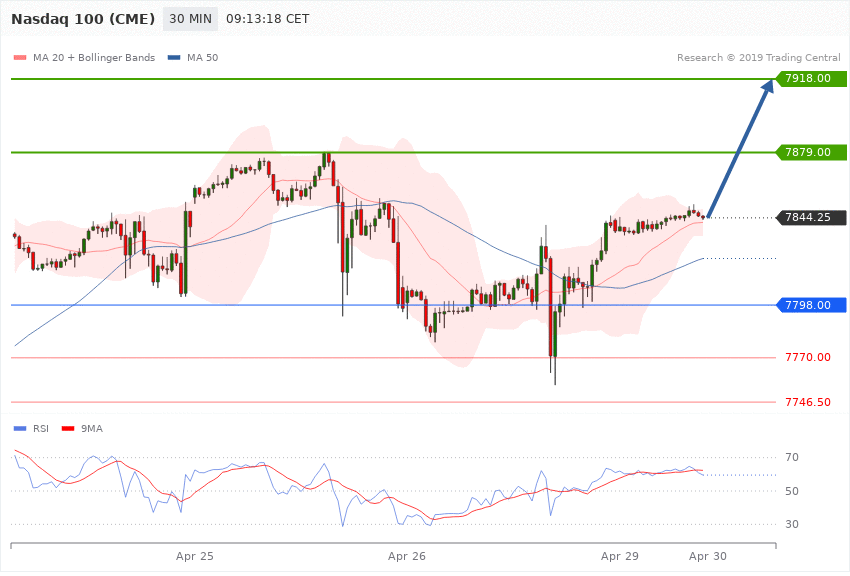Click the MA 20 + Bollinger Bands legend label
Screen dimensions: 850x576
click(x=94, y=57)
